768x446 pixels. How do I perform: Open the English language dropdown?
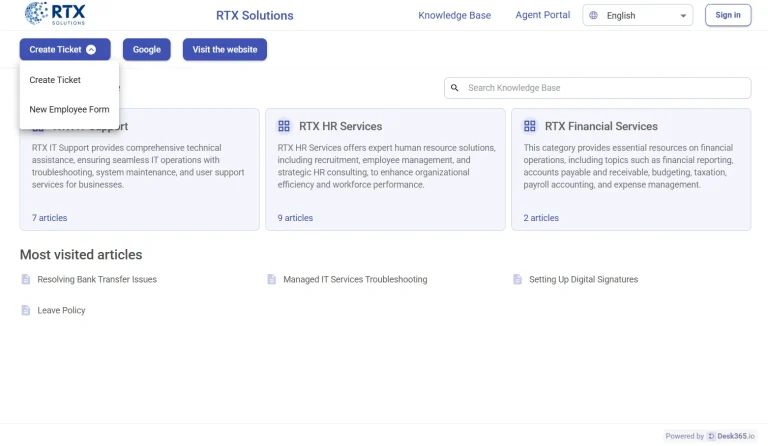pos(638,15)
